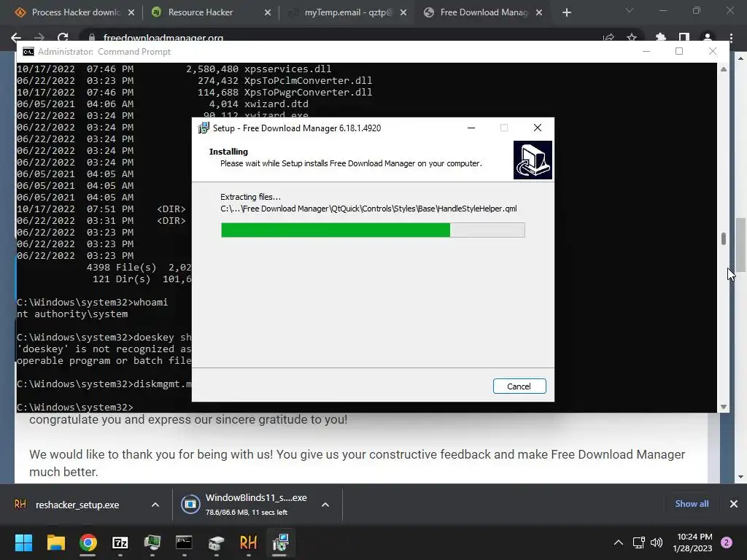Close the Resource Hacker tab
The height and width of the screenshot is (560, 747).
268,12
